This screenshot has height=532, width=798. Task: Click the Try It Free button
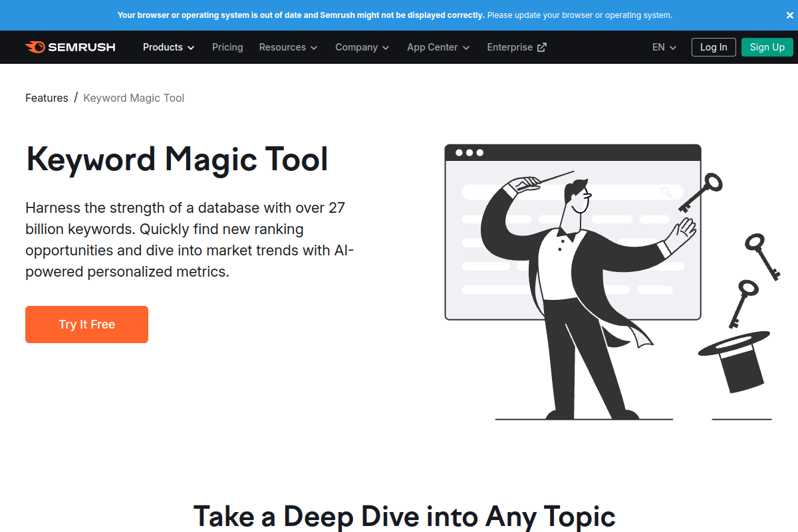86,325
